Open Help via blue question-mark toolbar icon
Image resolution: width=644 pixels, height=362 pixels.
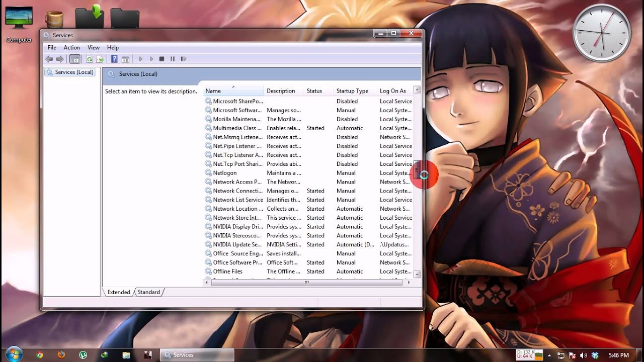114,59
